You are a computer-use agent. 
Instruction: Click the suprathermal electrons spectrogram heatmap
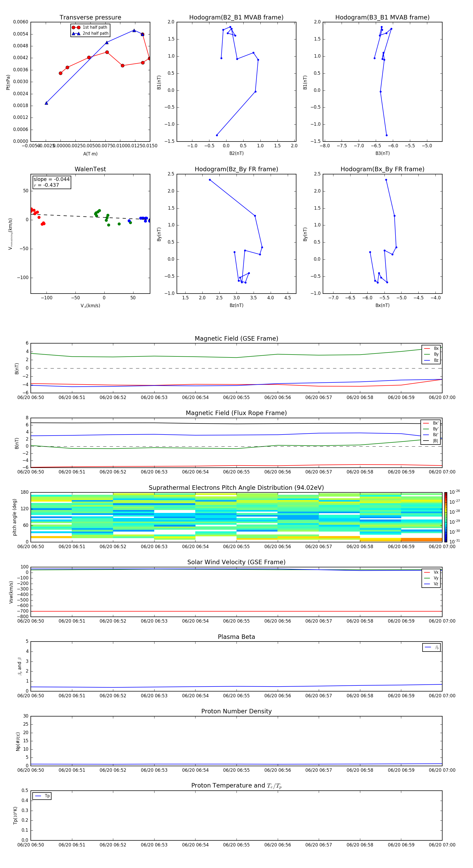(236, 517)
